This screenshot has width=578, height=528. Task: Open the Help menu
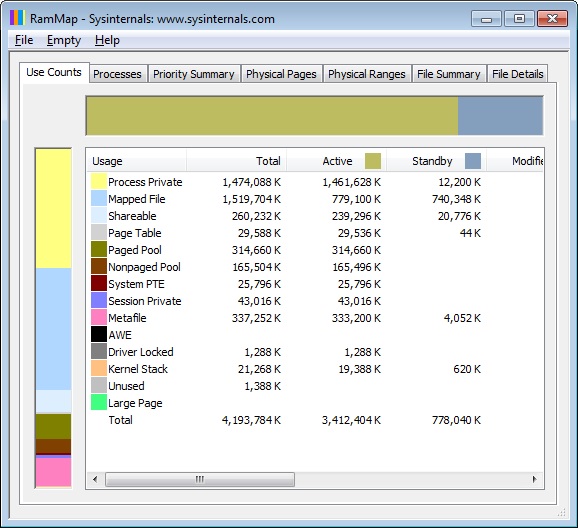(107, 40)
